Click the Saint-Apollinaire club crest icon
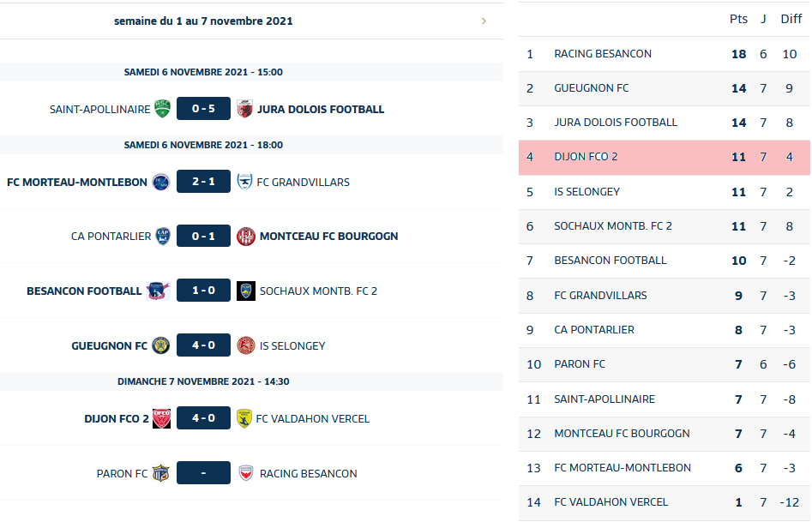Screen dimensions: 812x522 click(x=162, y=109)
